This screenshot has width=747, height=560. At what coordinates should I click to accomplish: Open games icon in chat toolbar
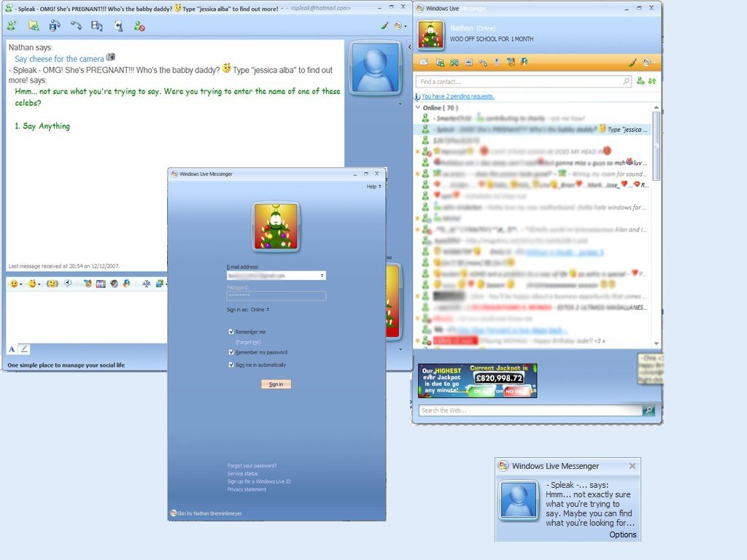118,26
